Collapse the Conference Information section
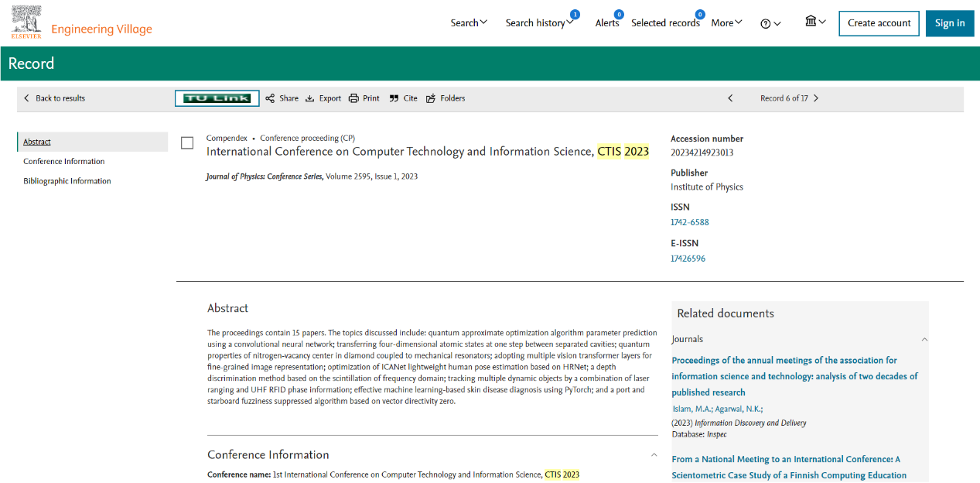980x483 pixels. point(654,455)
